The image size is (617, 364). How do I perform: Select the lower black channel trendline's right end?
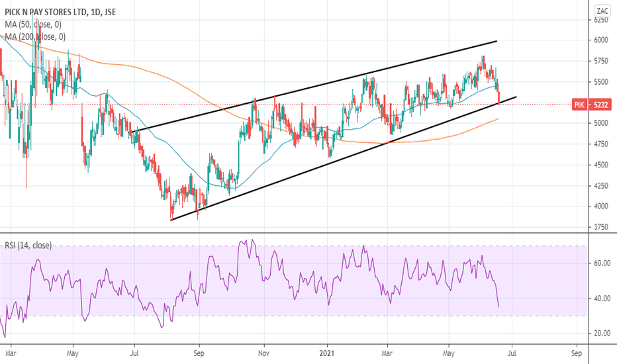[516, 97]
